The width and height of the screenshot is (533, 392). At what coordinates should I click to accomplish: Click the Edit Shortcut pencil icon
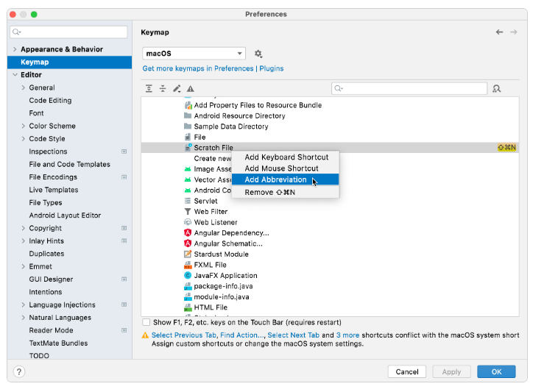point(177,89)
